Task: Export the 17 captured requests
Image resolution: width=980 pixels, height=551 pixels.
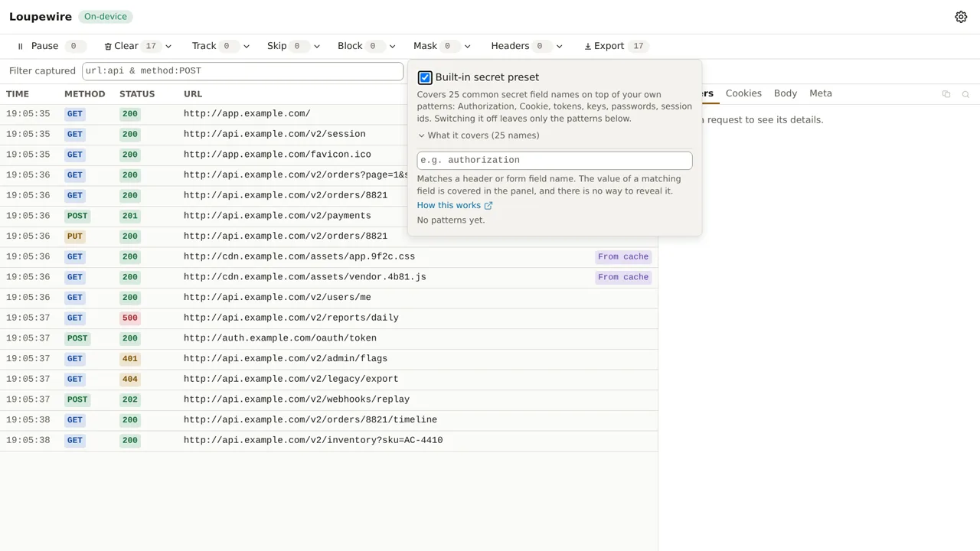Action: (x=616, y=46)
